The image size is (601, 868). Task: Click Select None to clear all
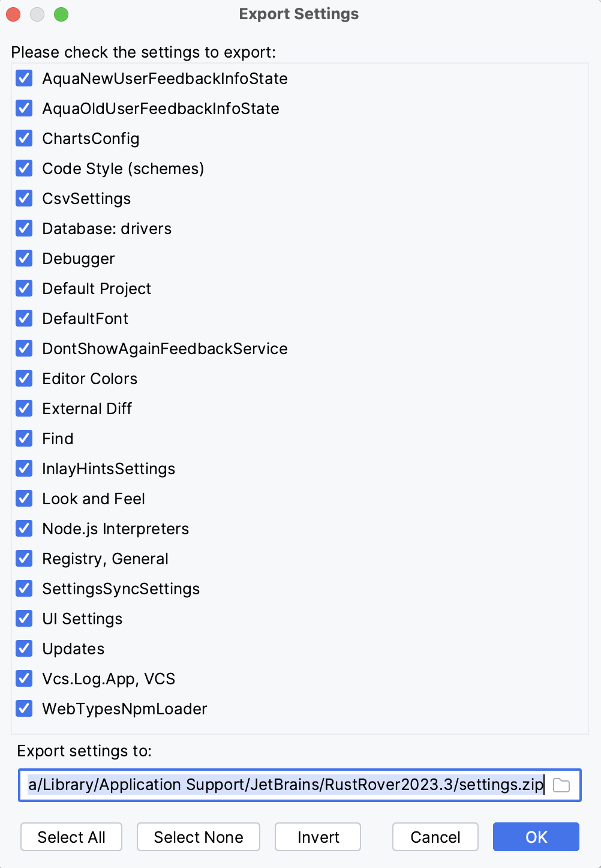pyautogui.click(x=198, y=837)
